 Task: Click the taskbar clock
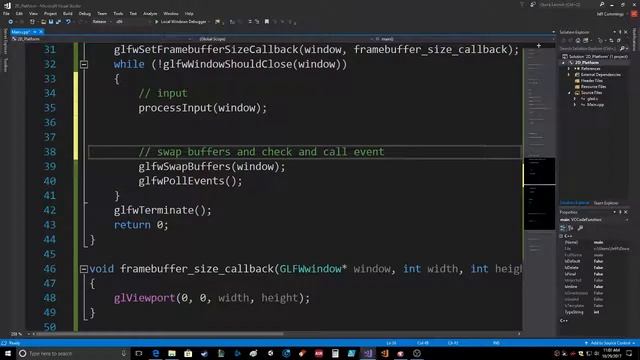611,353
